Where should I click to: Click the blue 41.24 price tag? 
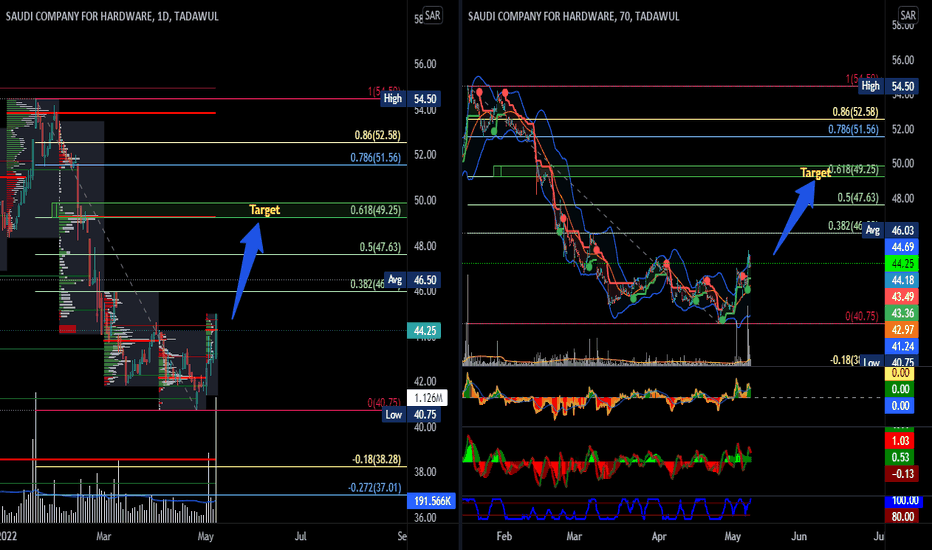click(x=902, y=347)
